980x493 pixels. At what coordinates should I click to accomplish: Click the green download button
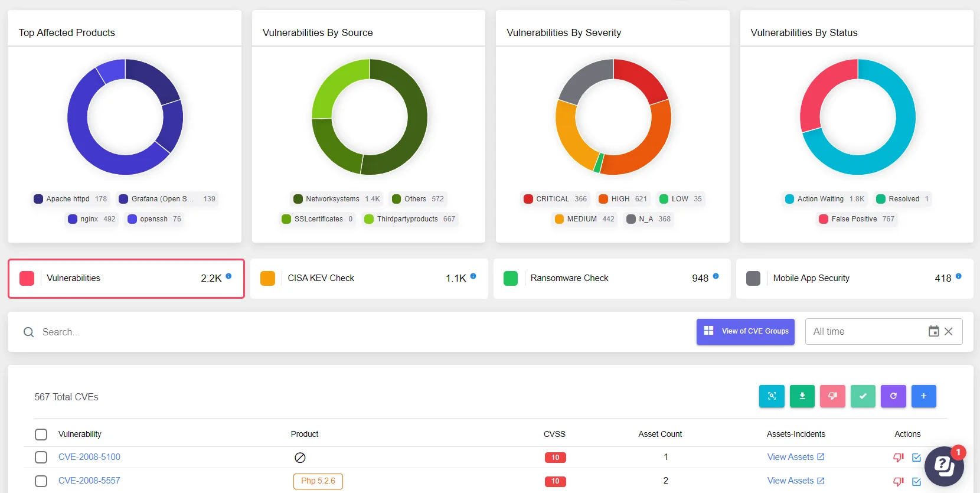(802, 396)
